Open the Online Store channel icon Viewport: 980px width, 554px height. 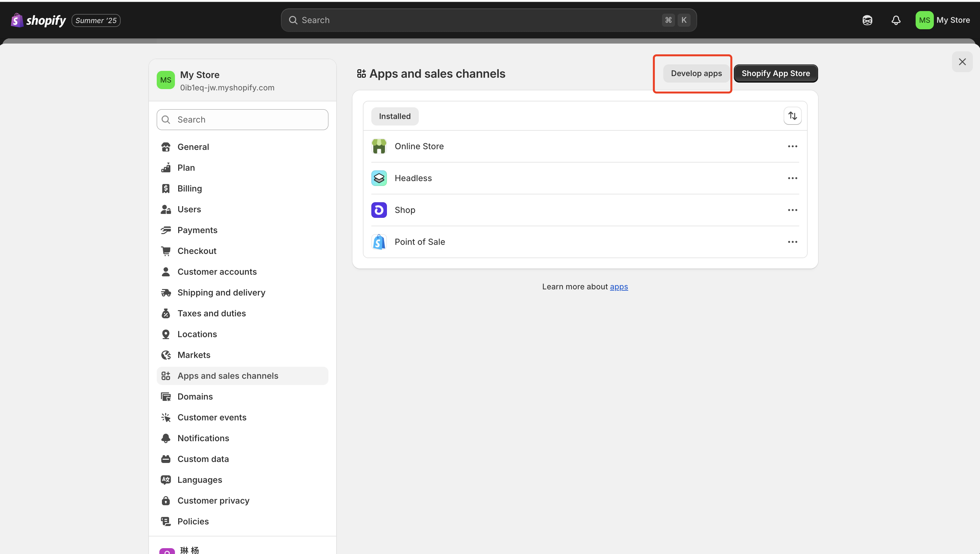(x=379, y=147)
